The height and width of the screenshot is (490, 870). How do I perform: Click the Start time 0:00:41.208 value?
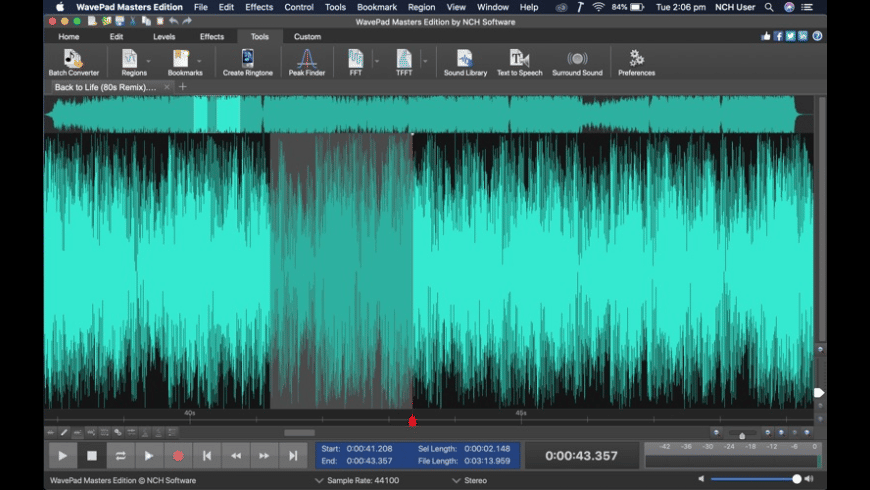tap(370, 448)
